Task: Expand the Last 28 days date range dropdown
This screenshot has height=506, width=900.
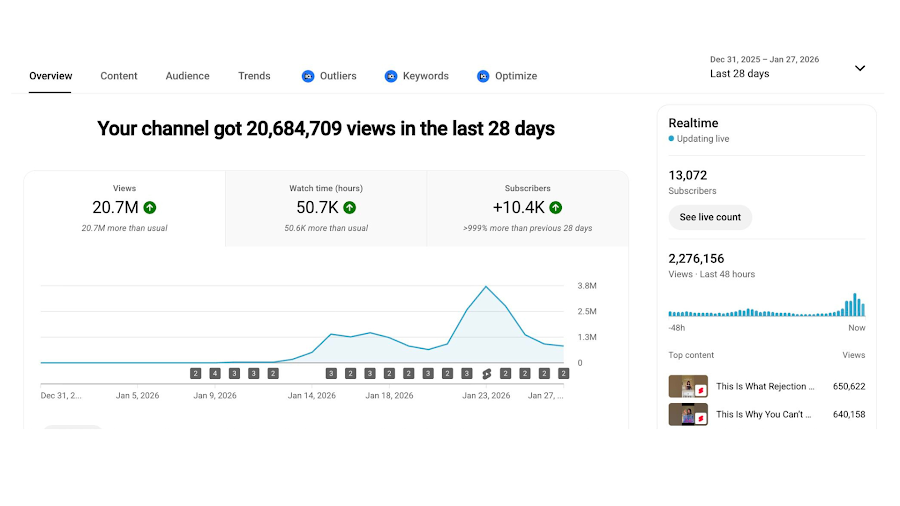Action: pyautogui.click(x=860, y=68)
